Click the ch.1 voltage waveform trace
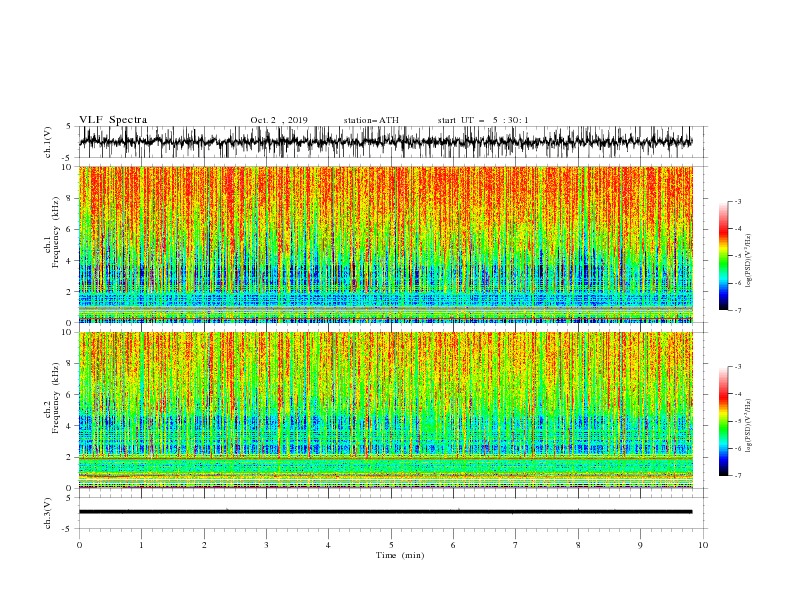 pyautogui.click(x=385, y=142)
